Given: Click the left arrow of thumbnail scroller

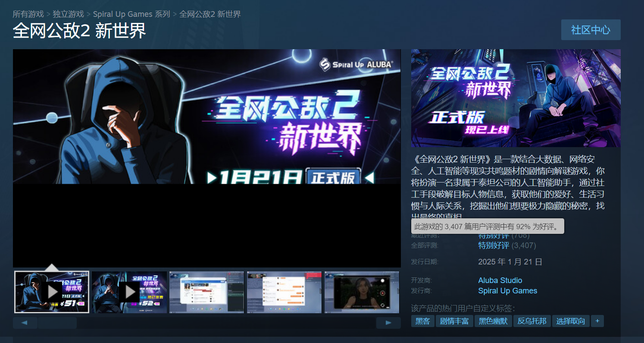Looking at the screenshot, I should tap(25, 323).
